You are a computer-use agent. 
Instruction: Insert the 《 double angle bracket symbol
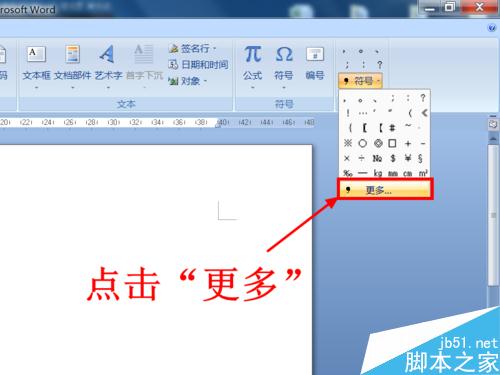coord(424,113)
